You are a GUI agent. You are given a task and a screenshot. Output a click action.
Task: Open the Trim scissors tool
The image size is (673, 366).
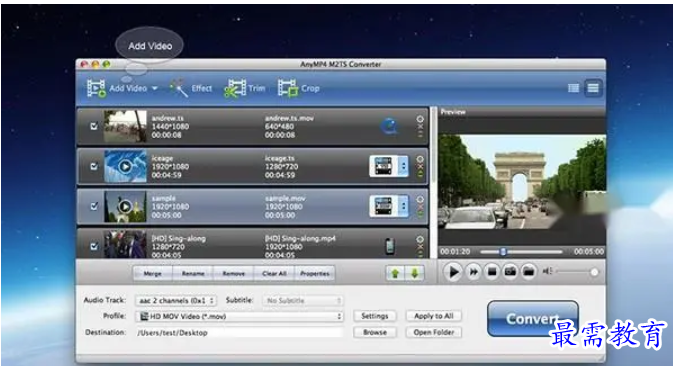[234, 88]
